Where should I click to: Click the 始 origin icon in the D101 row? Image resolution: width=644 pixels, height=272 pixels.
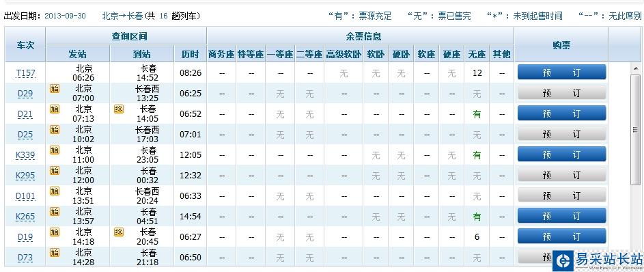55,191
